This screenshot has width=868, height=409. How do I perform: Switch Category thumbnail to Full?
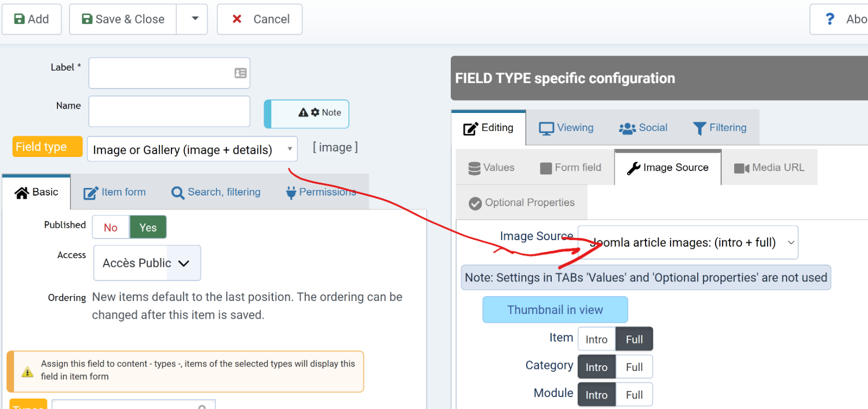coord(634,367)
